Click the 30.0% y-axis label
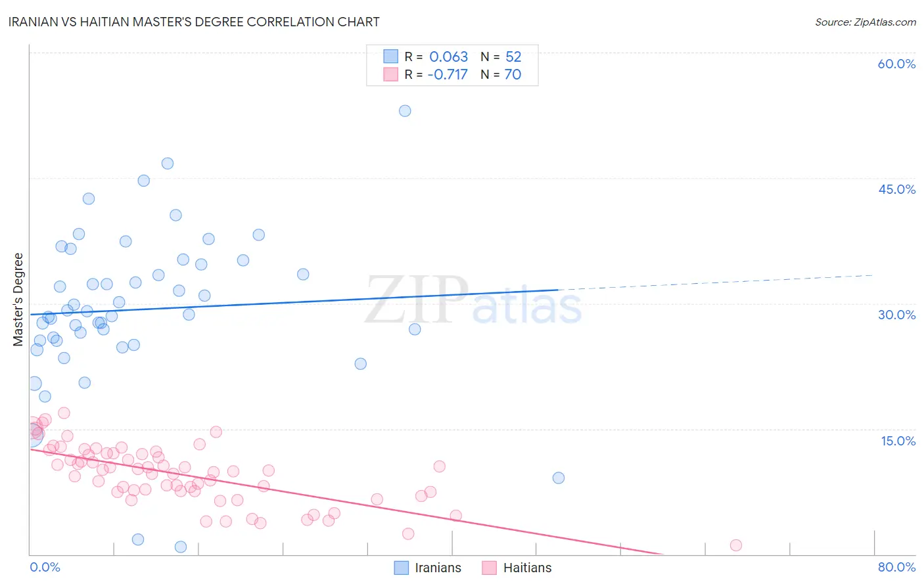924x586 pixels. click(x=896, y=315)
